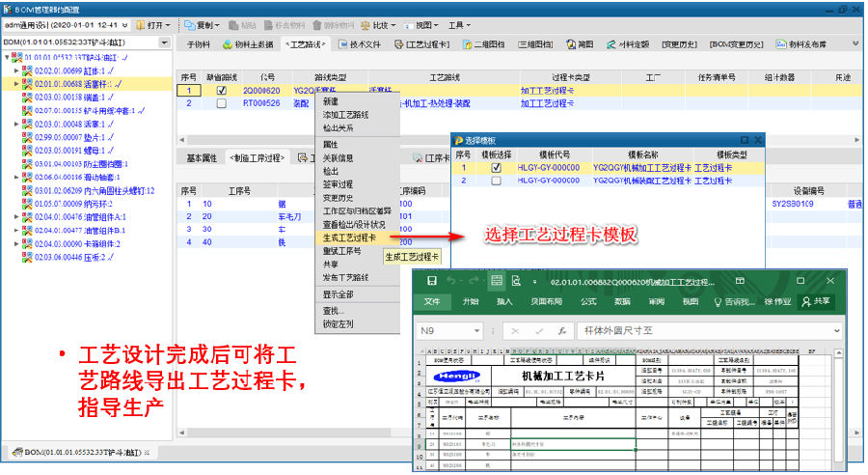Check default route checkbox for RT000526 row
The image size is (868, 475).
pyautogui.click(x=222, y=102)
